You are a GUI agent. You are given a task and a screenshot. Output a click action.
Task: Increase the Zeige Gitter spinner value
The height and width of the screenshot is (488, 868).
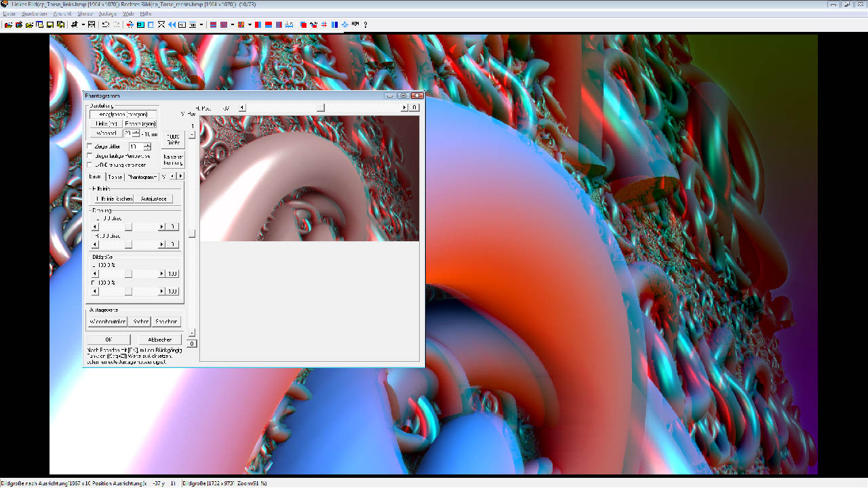coord(147,144)
